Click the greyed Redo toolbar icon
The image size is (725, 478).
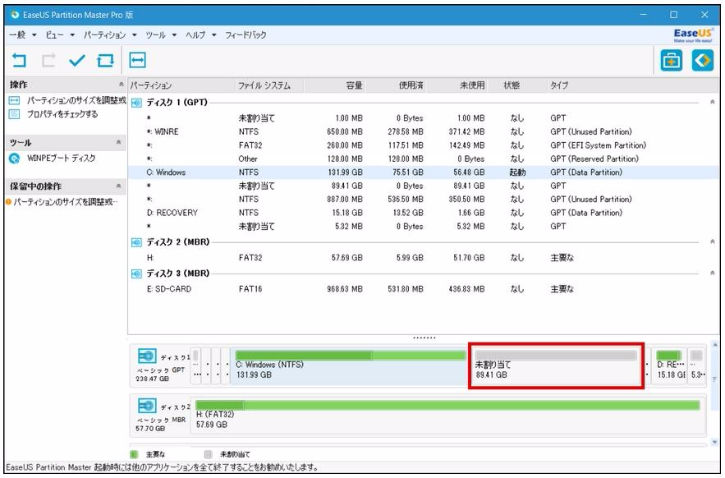click(x=49, y=61)
